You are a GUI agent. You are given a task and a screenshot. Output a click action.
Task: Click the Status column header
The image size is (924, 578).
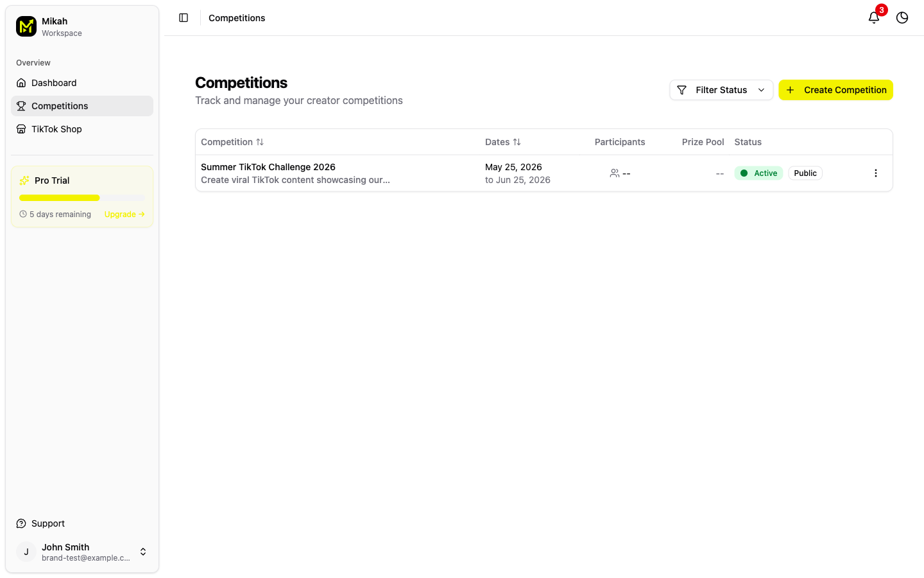748,142
